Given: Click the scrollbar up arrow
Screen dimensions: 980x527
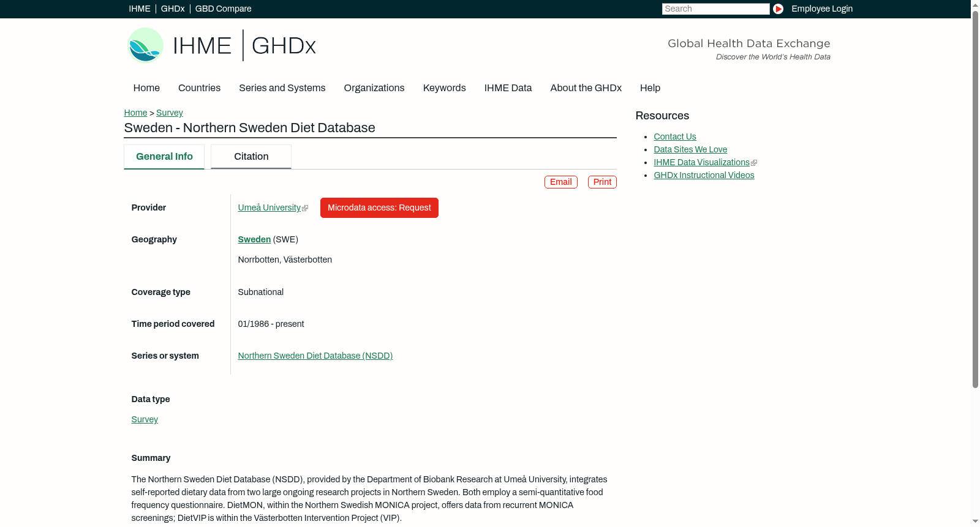Looking at the screenshot, I should click(975, 4).
